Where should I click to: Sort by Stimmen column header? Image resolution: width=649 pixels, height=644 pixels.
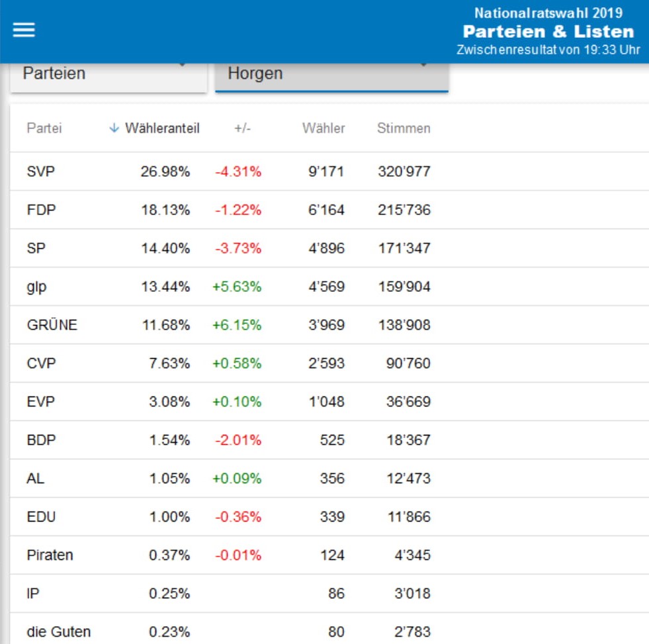coord(404,128)
